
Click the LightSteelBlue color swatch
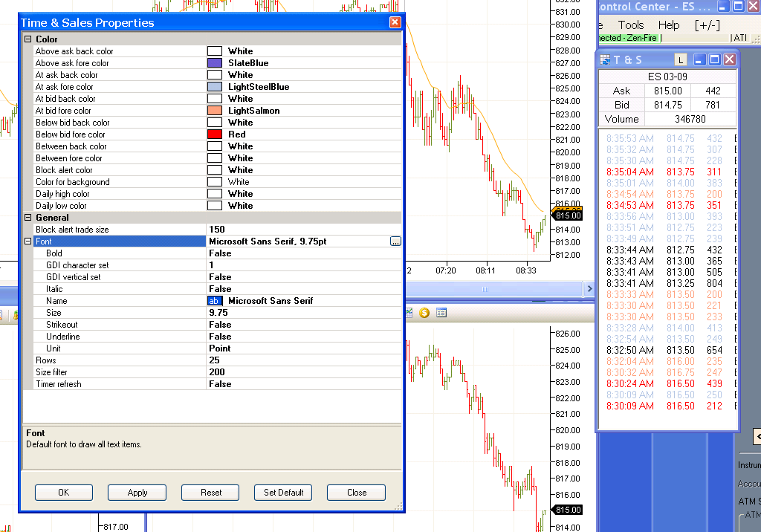coord(215,87)
